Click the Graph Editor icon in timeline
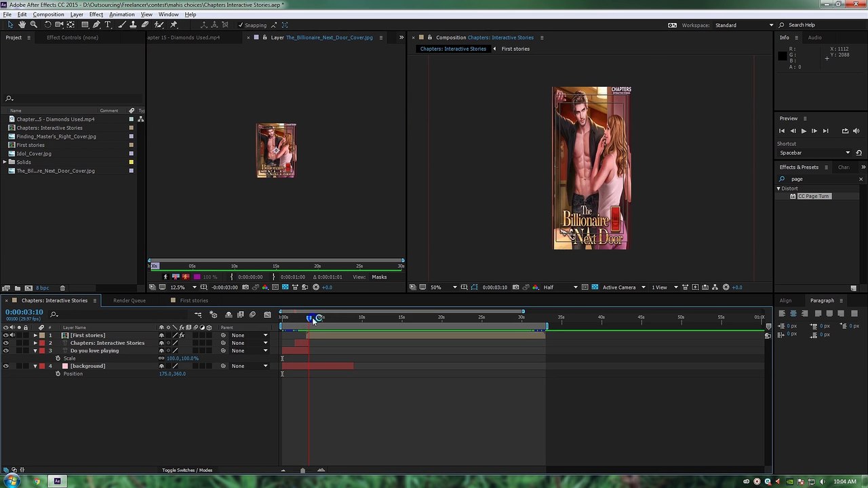The height and width of the screenshot is (488, 868). coord(267,314)
